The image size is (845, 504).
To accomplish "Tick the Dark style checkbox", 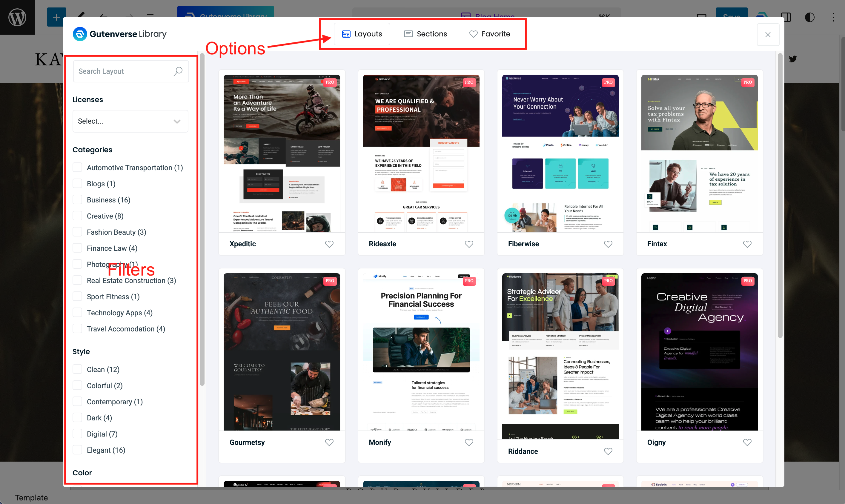I will click(x=77, y=418).
